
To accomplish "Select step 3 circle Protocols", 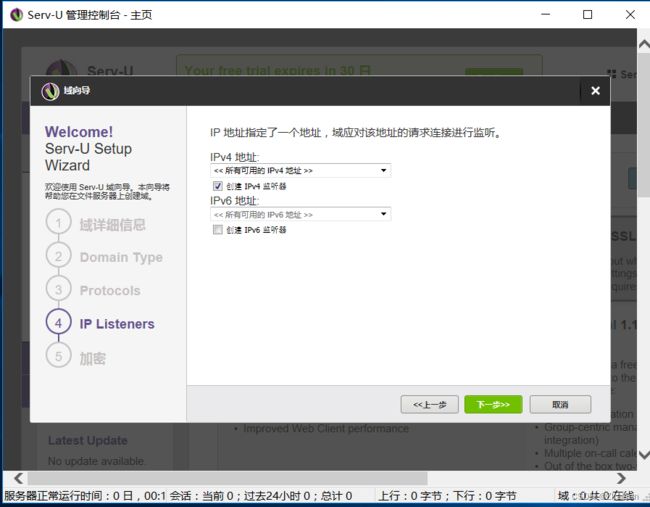I will pyautogui.click(x=58, y=289).
